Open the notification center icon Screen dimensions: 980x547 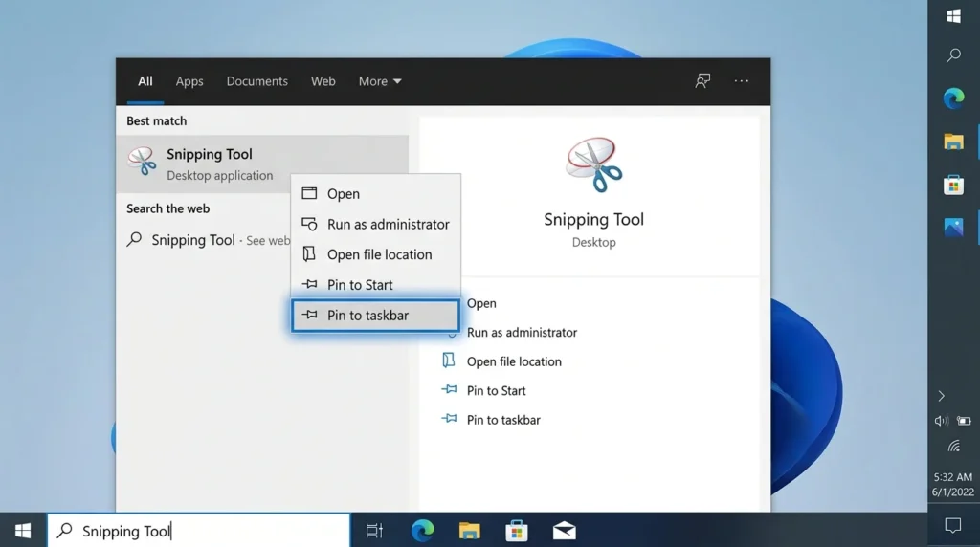coord(953,526)
